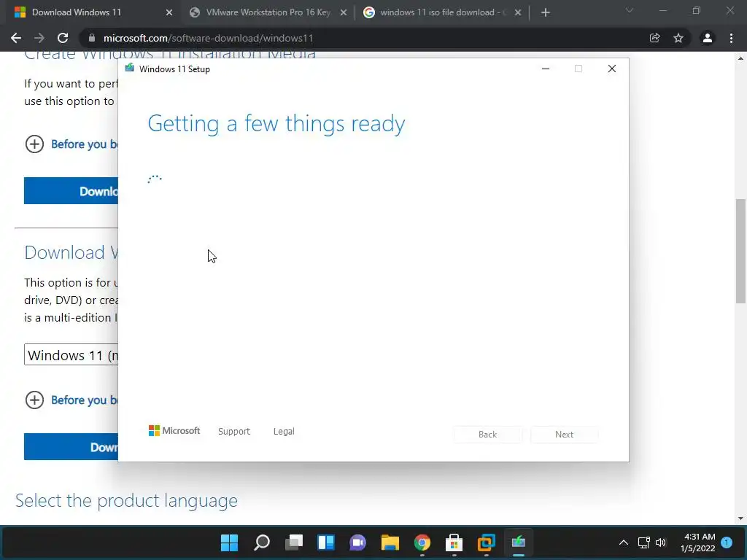The width and height of the screenshot is (747, 560).
Task: Open Teams Chat from taskbar
Action: pos(357,542)
